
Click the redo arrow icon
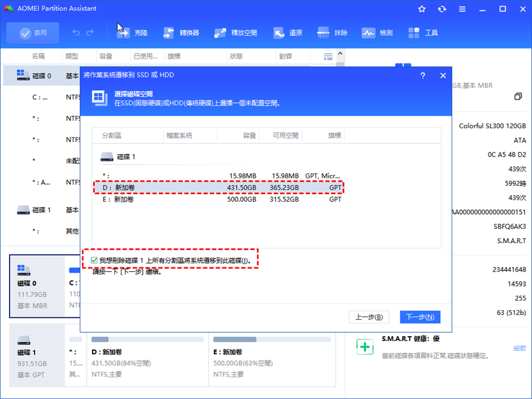tap(90, 33)
